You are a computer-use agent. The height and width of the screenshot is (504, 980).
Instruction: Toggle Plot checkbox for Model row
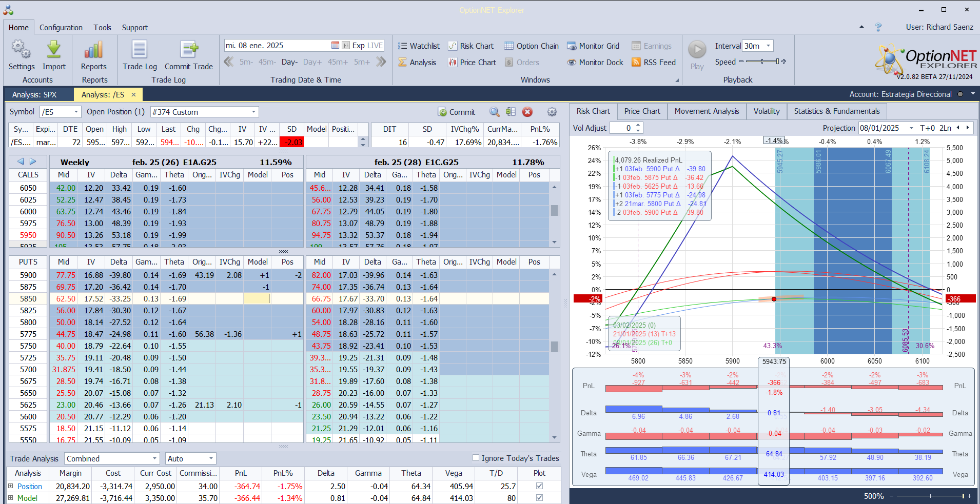pos(539,498)
